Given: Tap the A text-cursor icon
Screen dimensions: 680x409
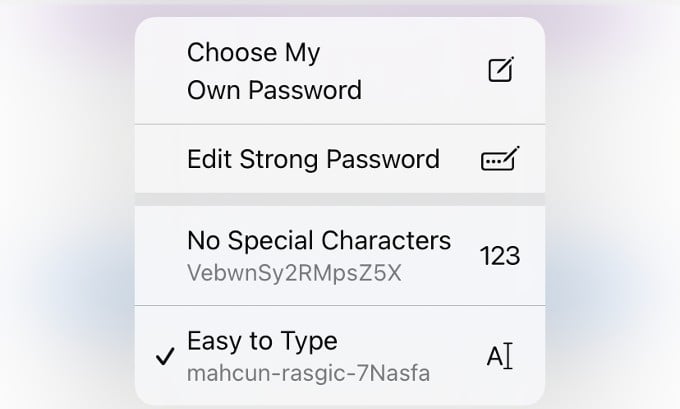Looking at the screenshot, I should pyautogui.click(x=500, y=356).
